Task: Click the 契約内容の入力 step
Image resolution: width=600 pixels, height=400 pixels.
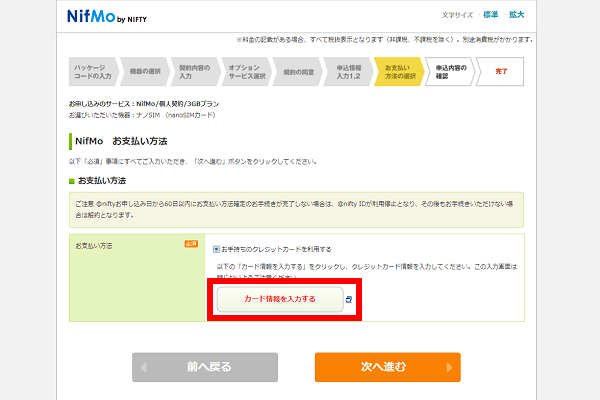Action: 195,72
